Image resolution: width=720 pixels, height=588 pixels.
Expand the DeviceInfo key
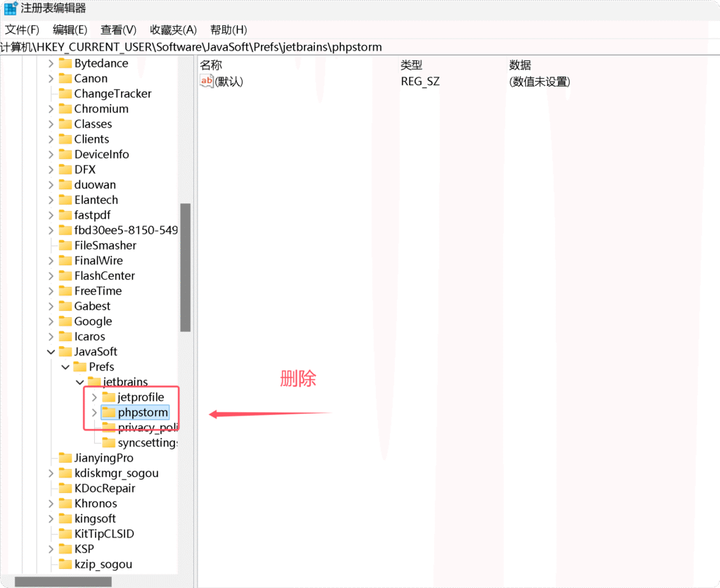[51, 154]
